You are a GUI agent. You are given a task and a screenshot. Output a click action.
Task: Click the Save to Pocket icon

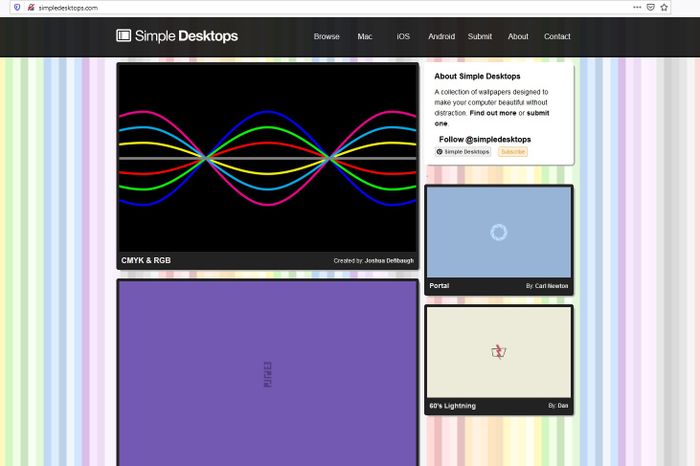[x=650, y=7]
